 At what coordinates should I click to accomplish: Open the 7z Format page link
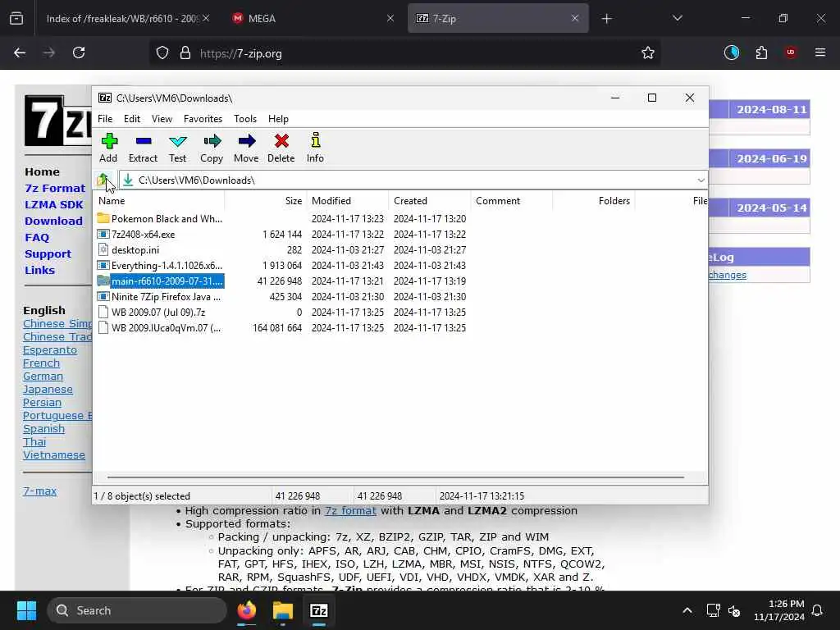55,188
